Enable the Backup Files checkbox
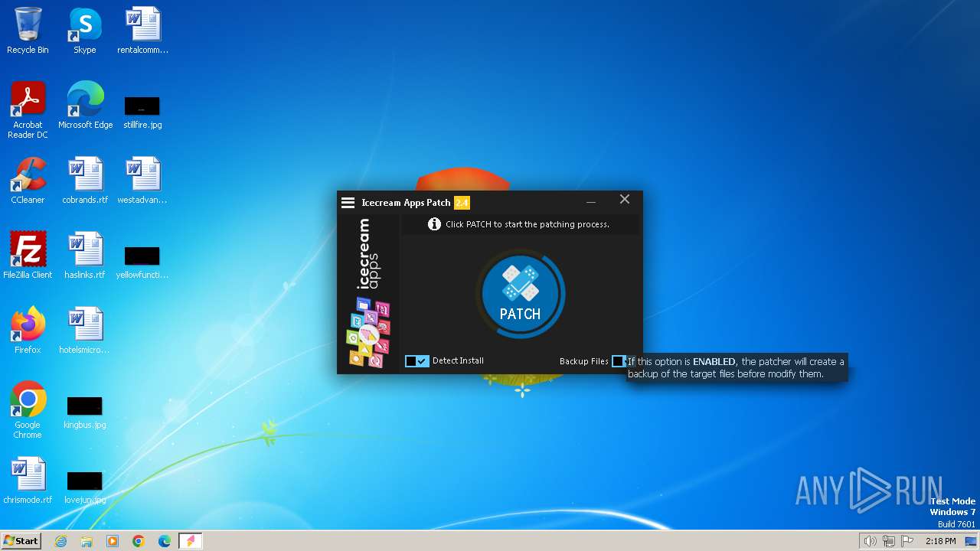Viewport: 980px width, 551px height. (x=619, y=361)
